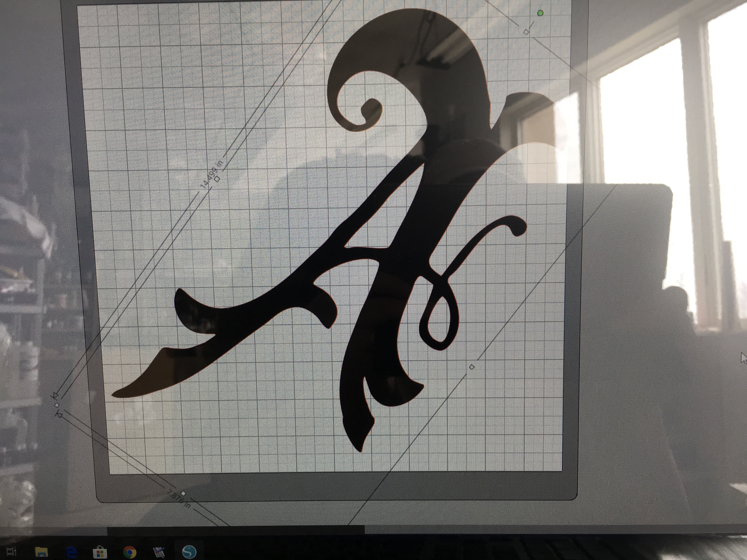The width and height of the screenshot is (747, 560).
Task: Click the corner handle below the green dot
Action: point(526,32)
